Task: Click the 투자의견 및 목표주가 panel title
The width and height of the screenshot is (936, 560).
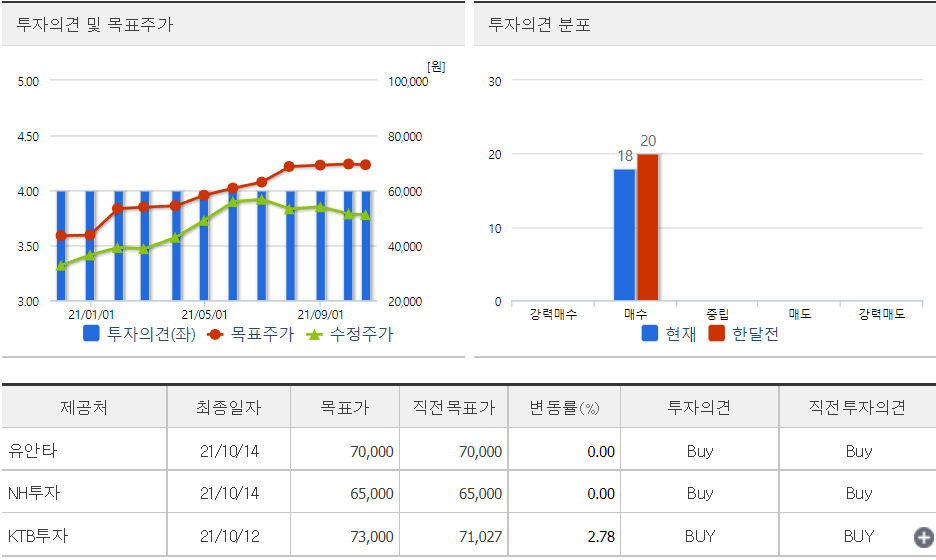Action: coord(95,25)
